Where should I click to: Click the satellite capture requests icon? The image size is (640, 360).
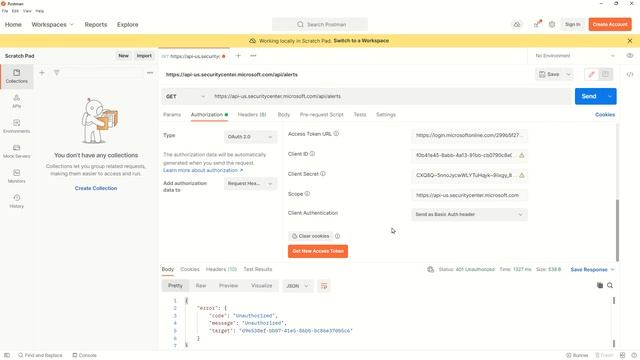pos(538,24)
